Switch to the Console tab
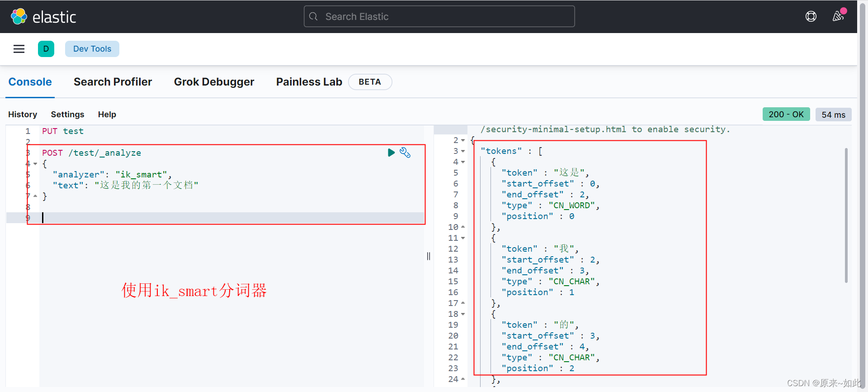This screenshot has height=392, width=868. [30, 82]
